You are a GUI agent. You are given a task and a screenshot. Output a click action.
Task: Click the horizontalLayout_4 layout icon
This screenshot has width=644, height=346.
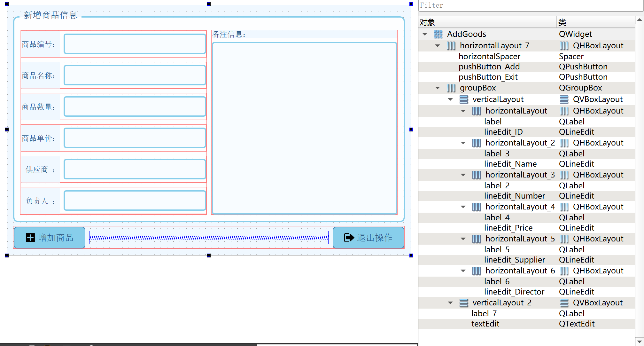point(476,207)
